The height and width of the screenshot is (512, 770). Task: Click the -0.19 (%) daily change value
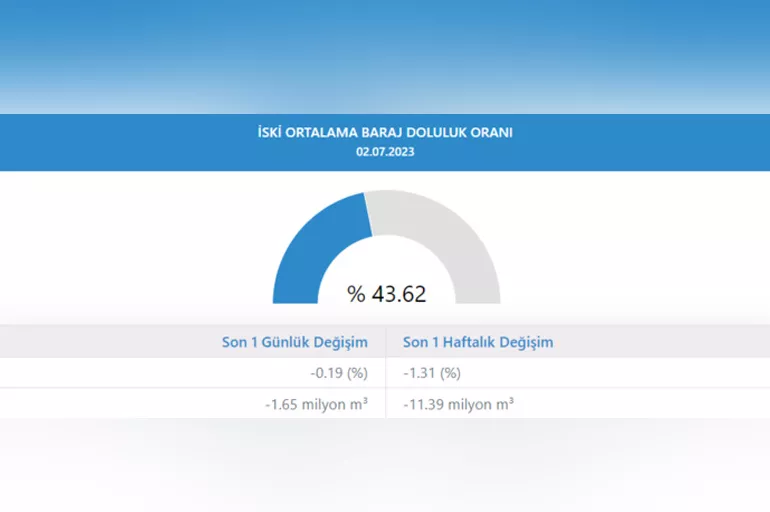(339, 373)
